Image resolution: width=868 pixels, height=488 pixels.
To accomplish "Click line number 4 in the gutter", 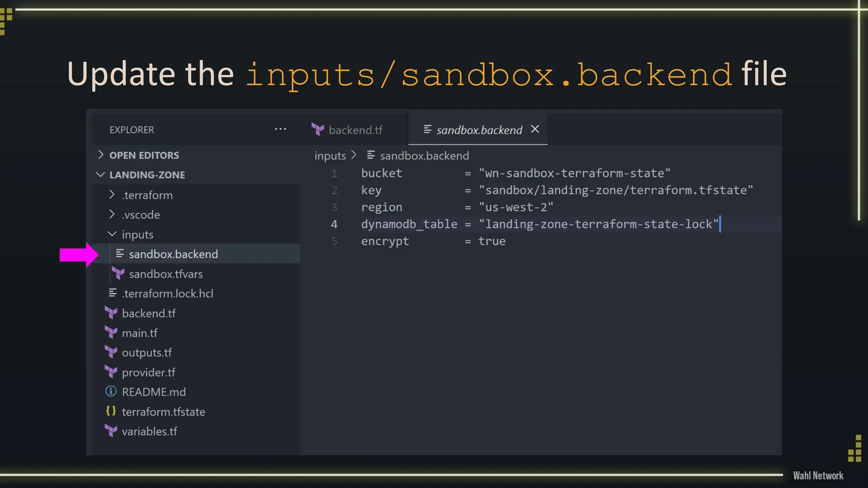I will click(x=334, y=224).
